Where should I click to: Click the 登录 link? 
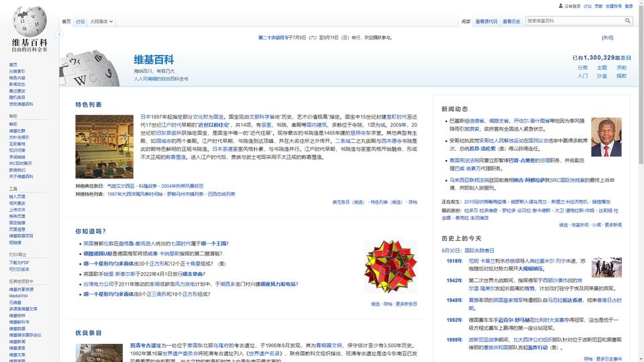[629, 6]
